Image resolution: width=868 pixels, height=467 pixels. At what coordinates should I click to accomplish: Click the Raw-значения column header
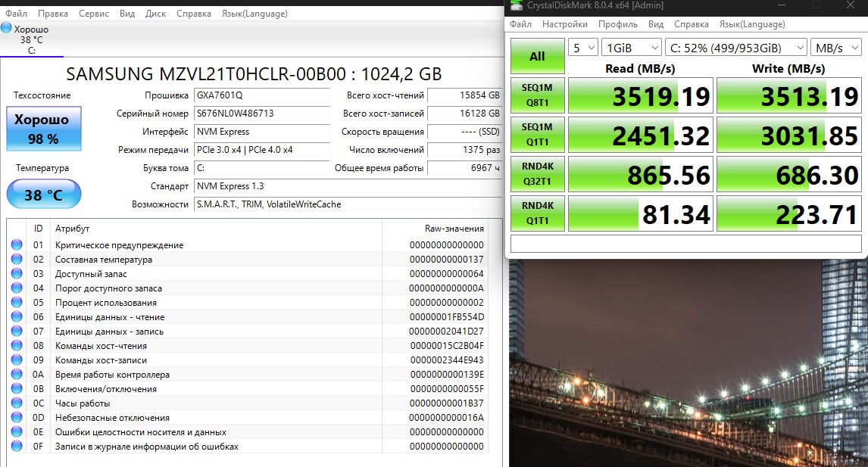tap(454, 228)
